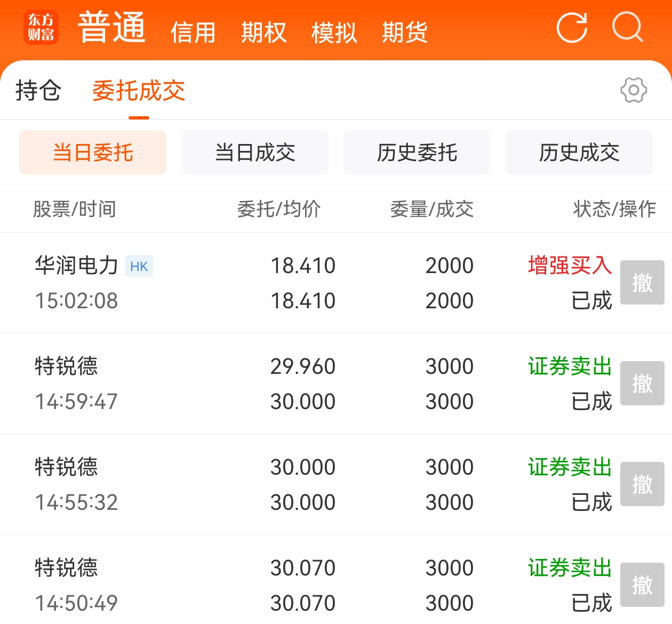Screen dimensions: 672x624
Task: Cancel the 华润电力 order with 撤
Action: (642, 283)
